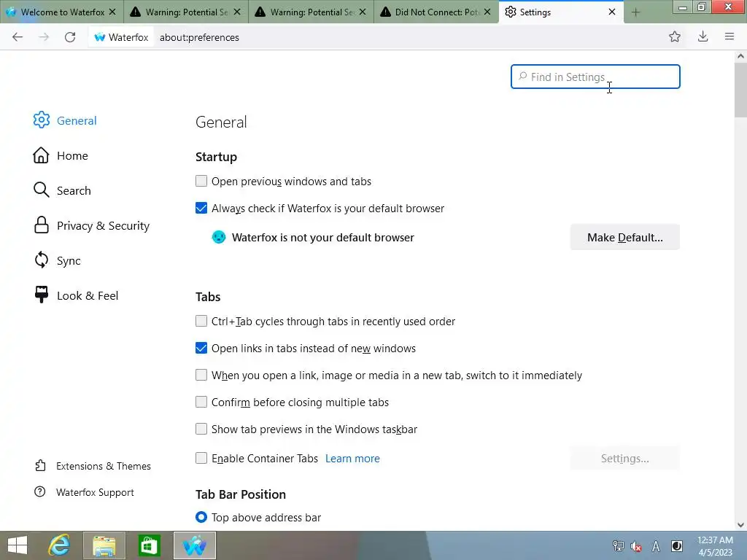Enable Show tab previews in Windows taskbar
The height and width of the screenshot is (560, 747).
[x=201, y=429]
